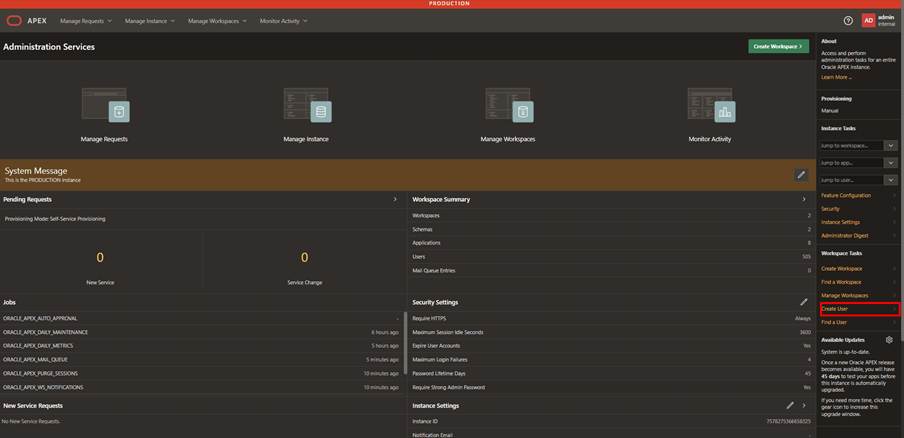Click the Create Workspace green button
Image resolution: width=904 pixels, height=438 pixels.
point(778,46)
